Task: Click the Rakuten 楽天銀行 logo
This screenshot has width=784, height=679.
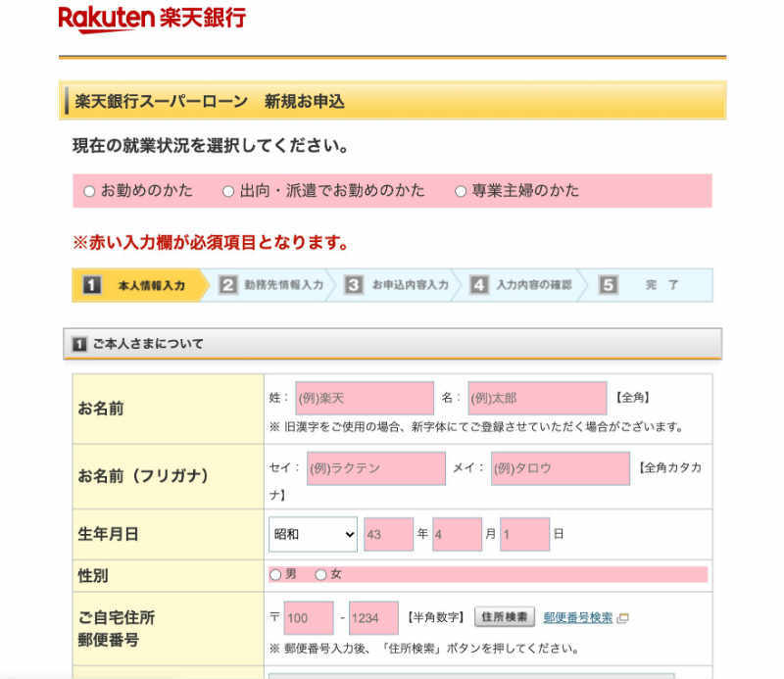Action: coord(152,19)
